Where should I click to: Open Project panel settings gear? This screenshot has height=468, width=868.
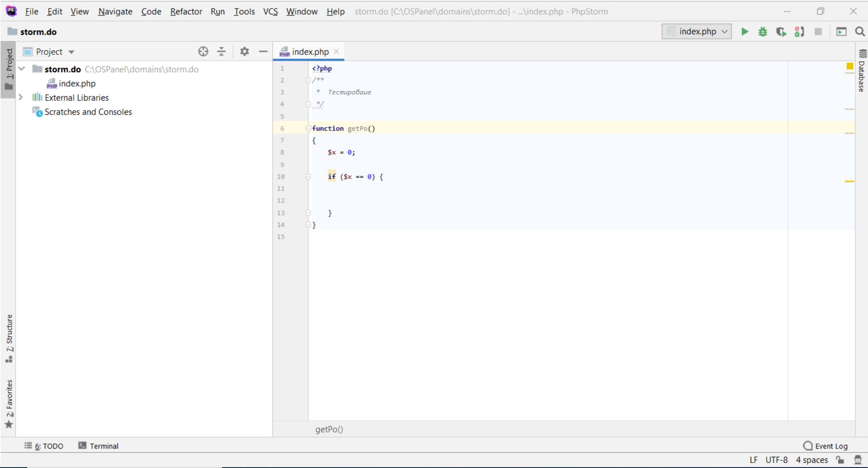click(245, 52)
